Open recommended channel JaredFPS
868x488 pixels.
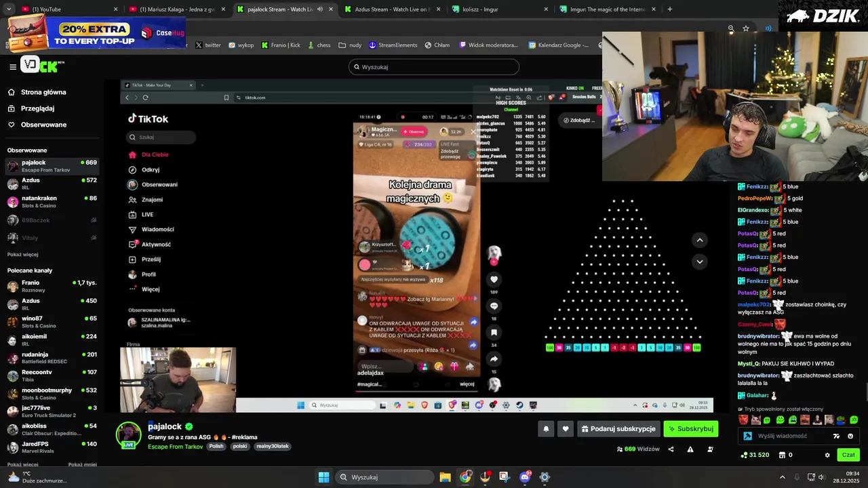click(x=52, y=447)
